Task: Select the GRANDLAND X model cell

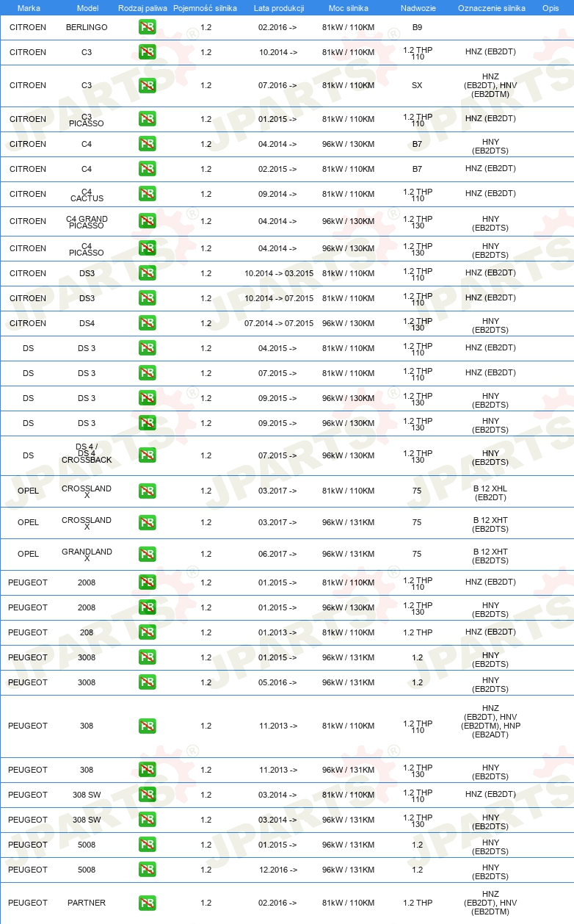Action: point(87,554)
